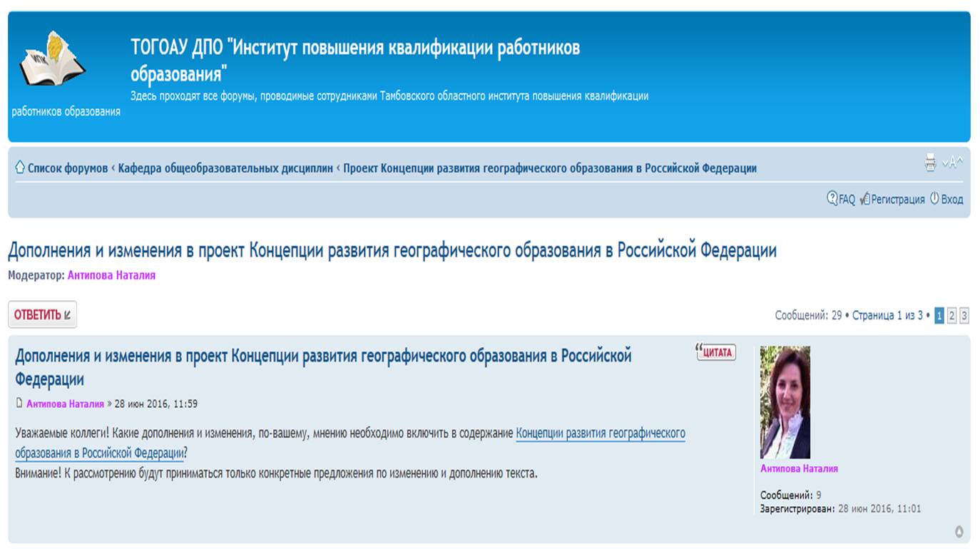This screenshot has width=980, height=549.
Task: Click the author name below the avatar
Action: (x=799, y=468)
